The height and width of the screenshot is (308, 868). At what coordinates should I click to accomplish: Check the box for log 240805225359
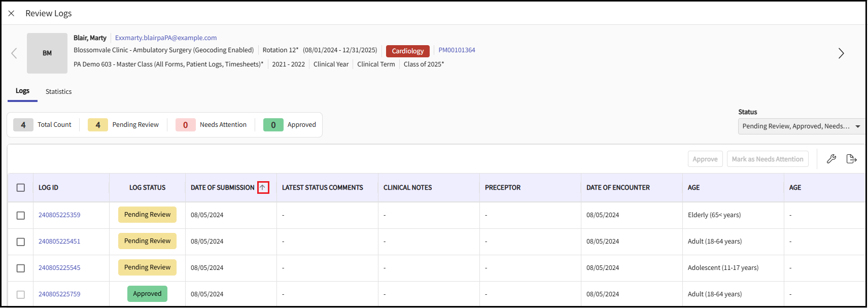pyautogui.click(x=21, y=215)
